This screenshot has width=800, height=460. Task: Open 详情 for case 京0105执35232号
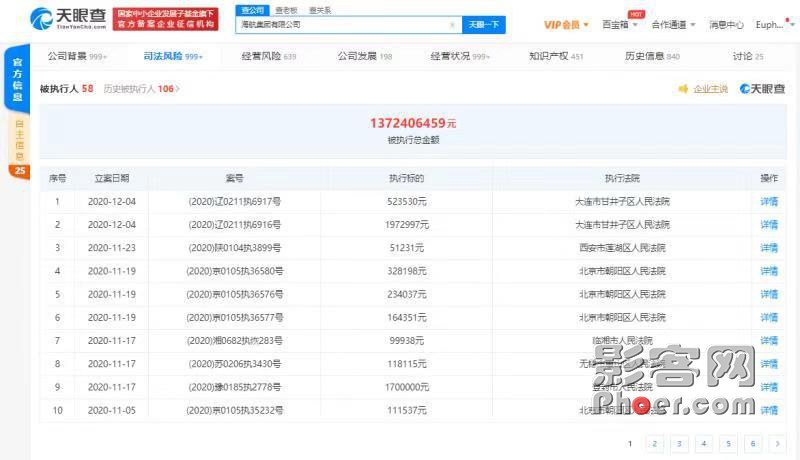pos(769,410)
